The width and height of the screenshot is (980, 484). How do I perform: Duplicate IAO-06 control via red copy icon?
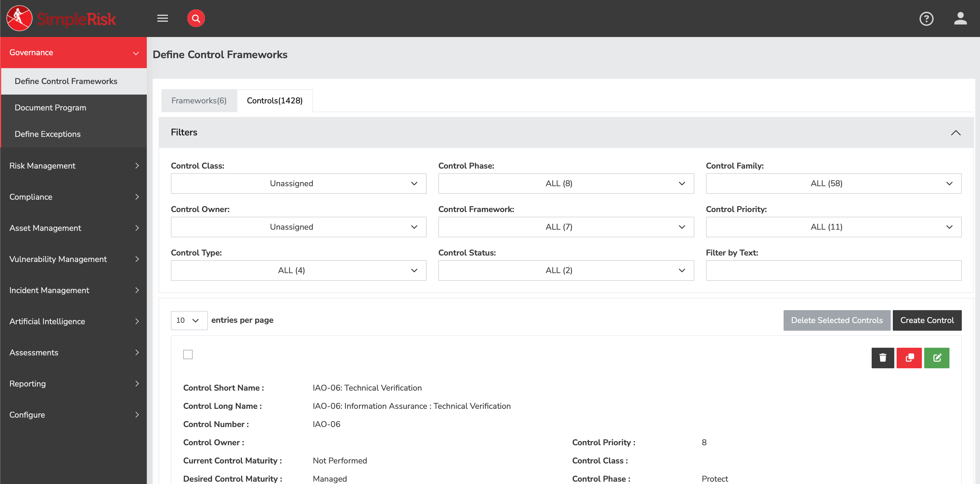[x=909, y=358]
